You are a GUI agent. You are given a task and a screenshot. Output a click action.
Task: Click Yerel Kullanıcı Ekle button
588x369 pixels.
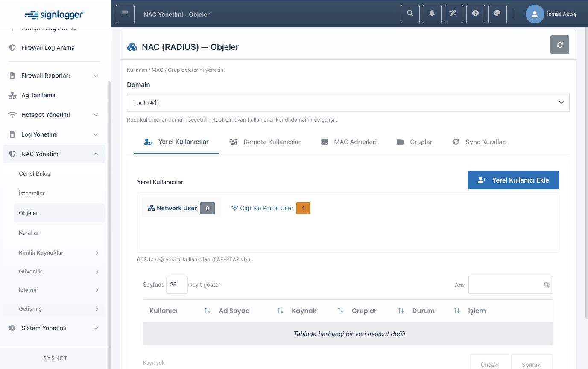click(x=513, y=180)
